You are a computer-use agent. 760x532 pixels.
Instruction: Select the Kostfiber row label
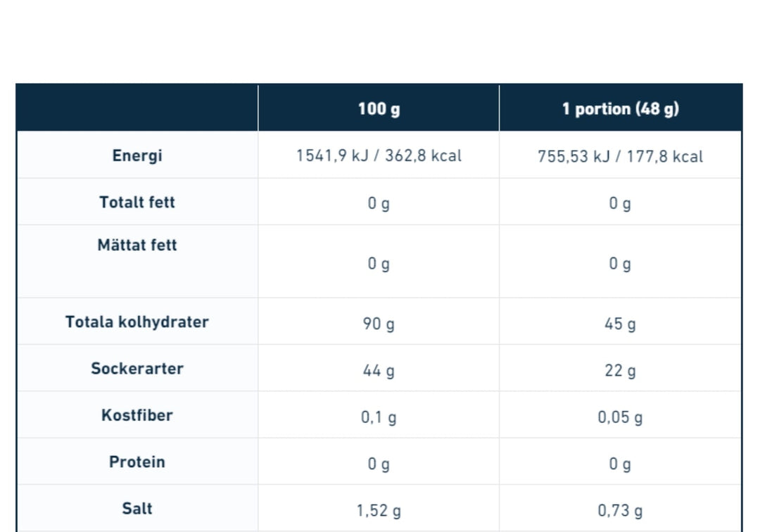137,415
